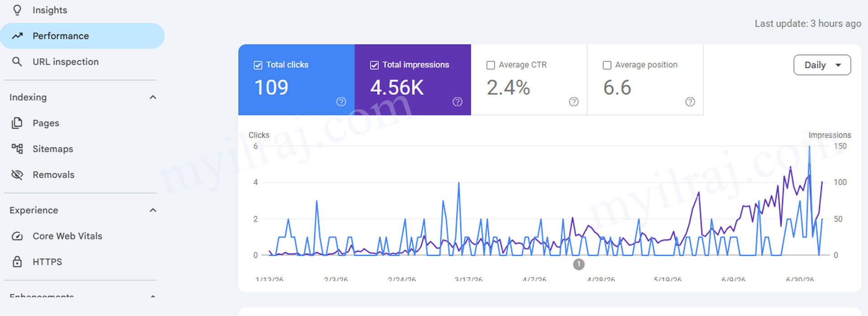The image size is (868, 316).
Task: Open help icon on Average CTR card
Action: point(574,102)
